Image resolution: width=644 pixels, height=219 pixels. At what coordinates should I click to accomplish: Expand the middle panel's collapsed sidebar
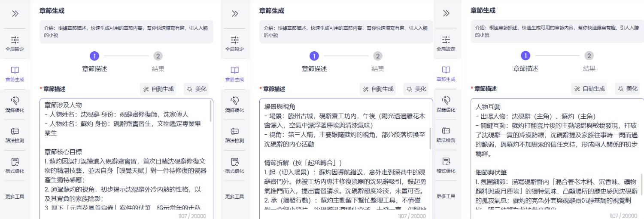(x=235, y=13)
